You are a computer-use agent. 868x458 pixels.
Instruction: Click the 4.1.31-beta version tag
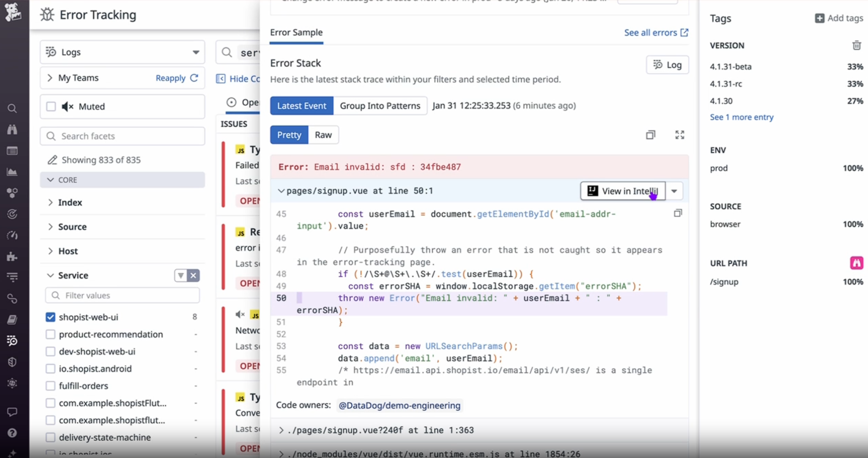pyautogui.click(x=730, y=66)
